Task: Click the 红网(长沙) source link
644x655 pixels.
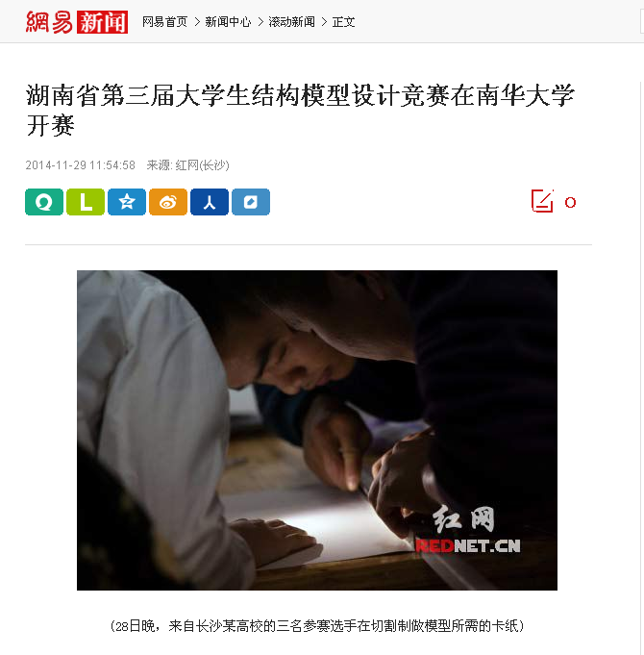Action: tap(203, 165)
